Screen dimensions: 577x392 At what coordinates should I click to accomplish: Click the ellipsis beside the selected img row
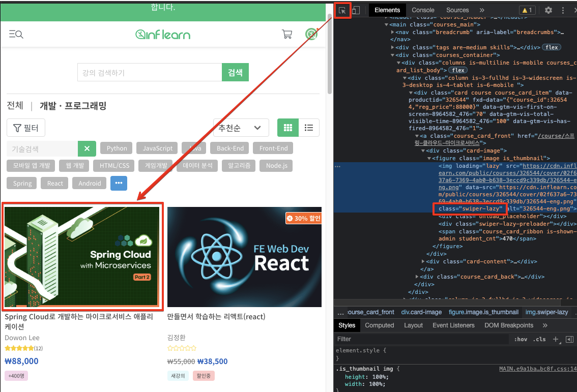tap(337, 167)
